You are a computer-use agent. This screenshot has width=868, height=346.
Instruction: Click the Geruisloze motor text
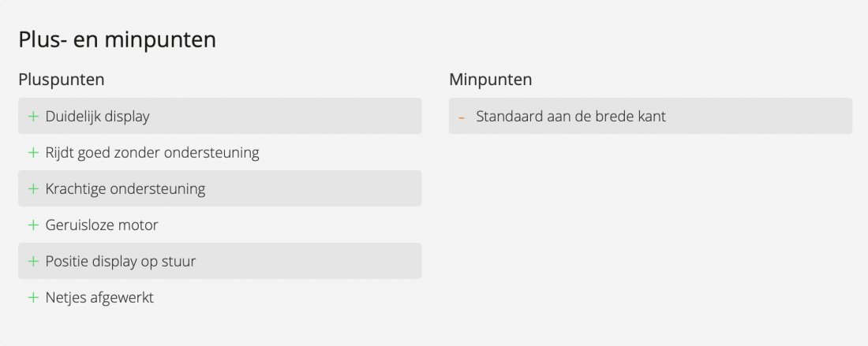(102, 225)
